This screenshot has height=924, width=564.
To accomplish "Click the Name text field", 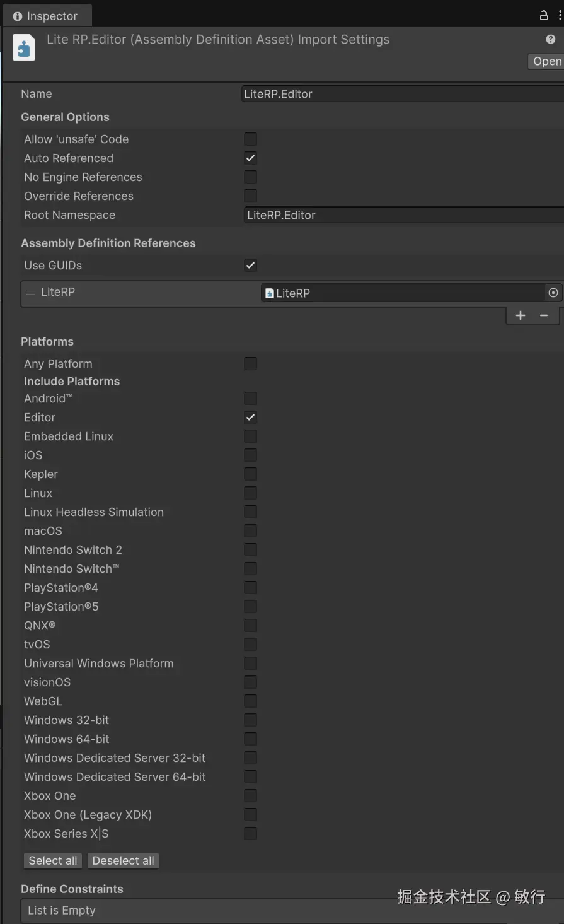I will click(x=402, y=94).
